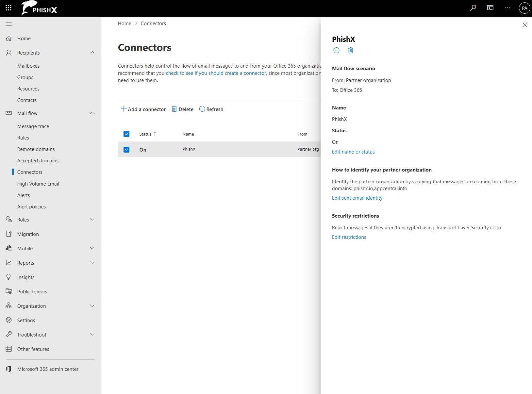Screen dimensions: 532x394
Task: Pause the PhishX connector via pause icon
Action: point(336,50)
